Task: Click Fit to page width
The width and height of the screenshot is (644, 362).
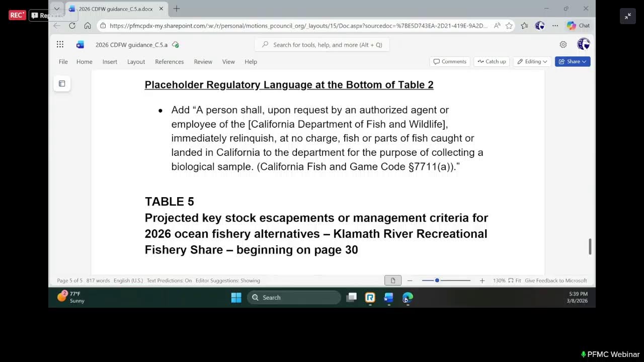Action: tap(515, 281)
